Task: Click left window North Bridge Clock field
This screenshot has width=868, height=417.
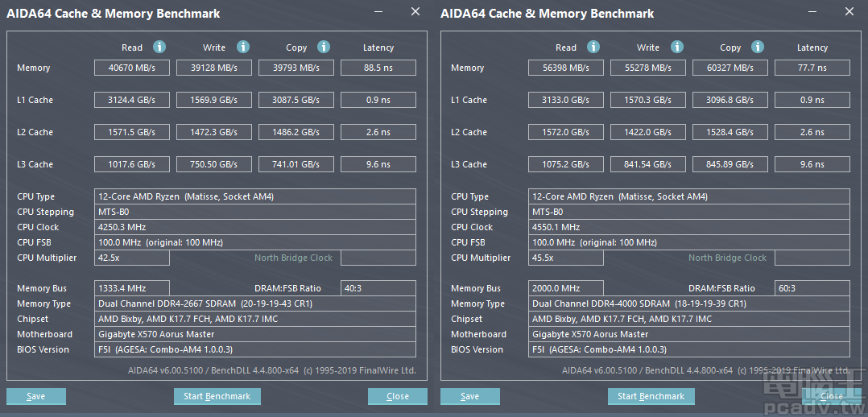Action: click(378, 258)
